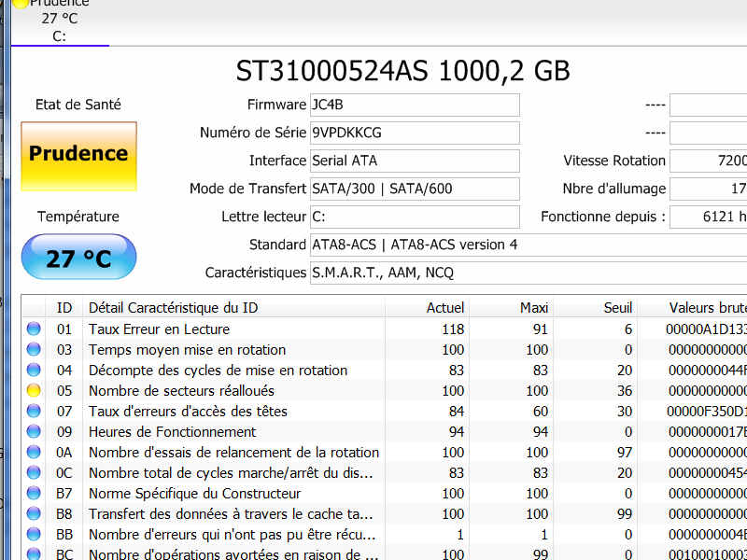747x560 pixels.
Task: Click the yellow warning dot for attribute 05
Action: point(34,390)
